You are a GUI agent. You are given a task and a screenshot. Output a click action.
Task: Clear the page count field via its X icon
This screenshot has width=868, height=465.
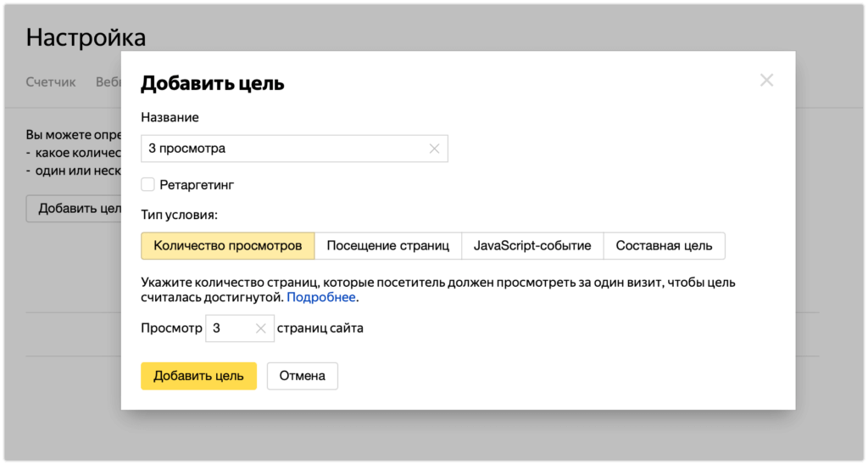click(261, 328)
